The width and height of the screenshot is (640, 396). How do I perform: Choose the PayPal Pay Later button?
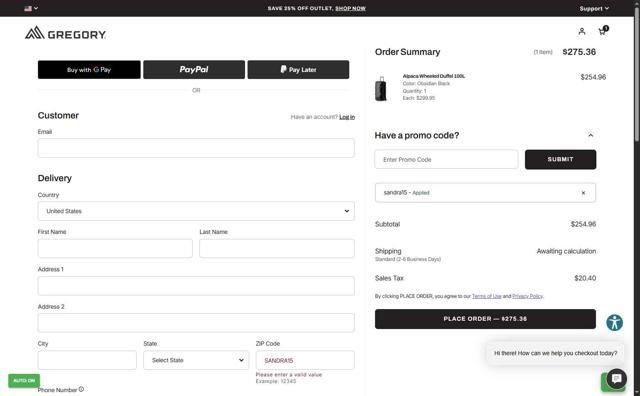coord(298,69)
